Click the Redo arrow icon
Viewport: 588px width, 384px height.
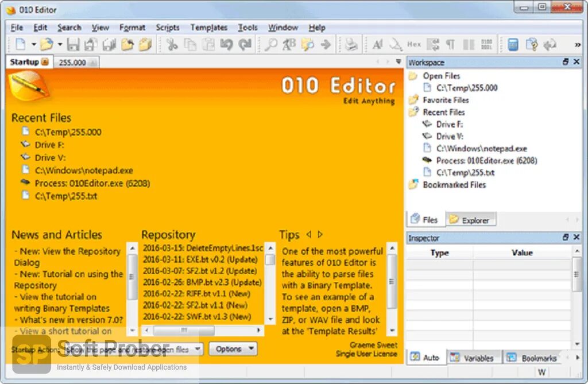(x=245, y=45)
